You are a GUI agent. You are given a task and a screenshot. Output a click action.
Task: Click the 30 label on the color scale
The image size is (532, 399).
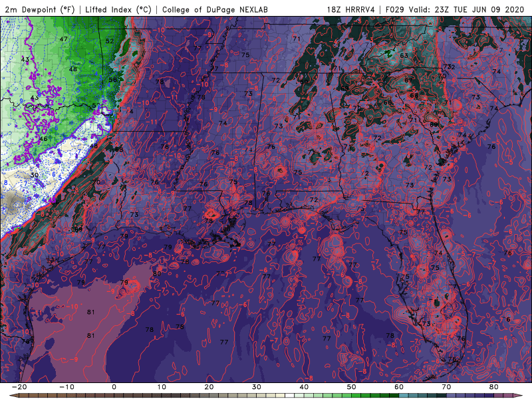pos(257,387)
